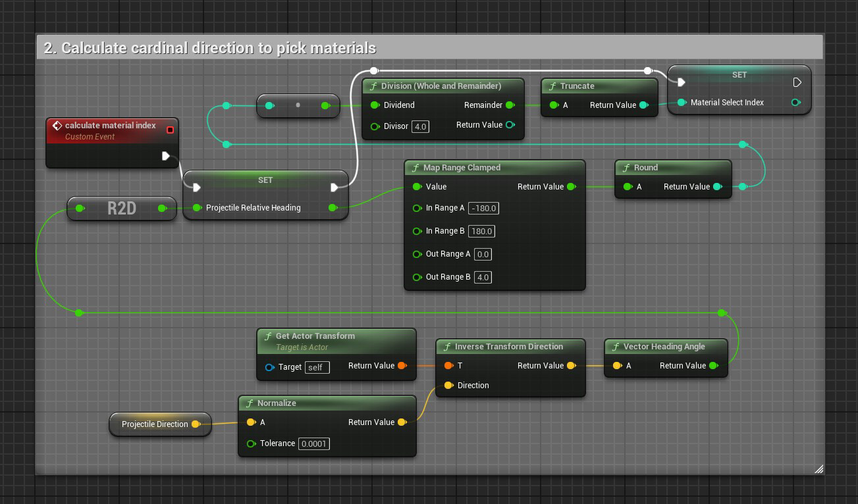Click the Tolerance input pin on Normalize
Image resolution: width=858 pixels, height=504 pixels.
pyautogui.click(x=251, y=444)
